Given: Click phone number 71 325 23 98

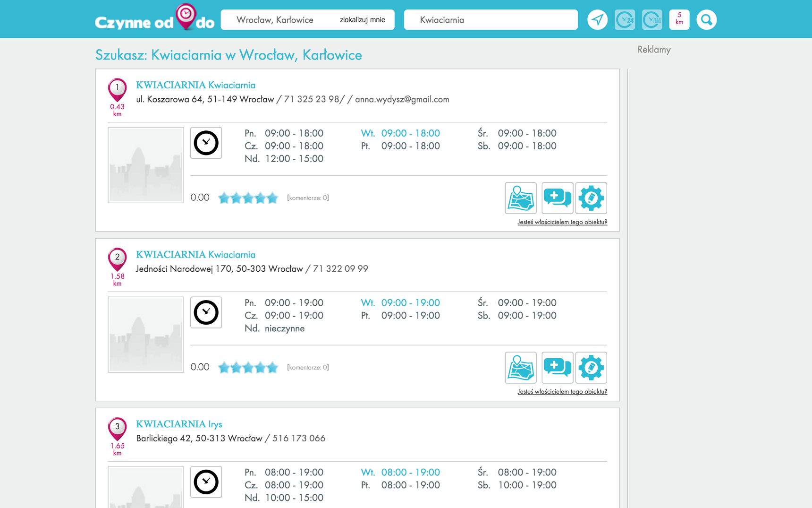Looking at the screenshot, I should pyautogui.click(x=312, y=99).
